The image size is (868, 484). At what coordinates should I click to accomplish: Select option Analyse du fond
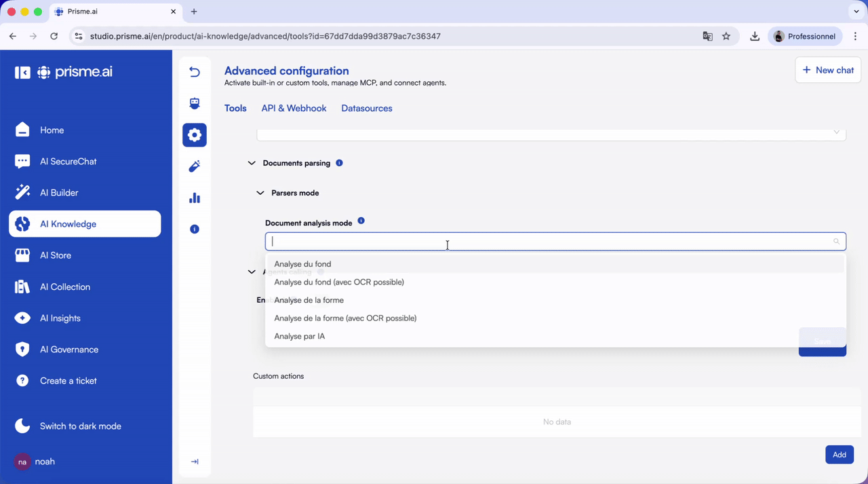point(555,264)
